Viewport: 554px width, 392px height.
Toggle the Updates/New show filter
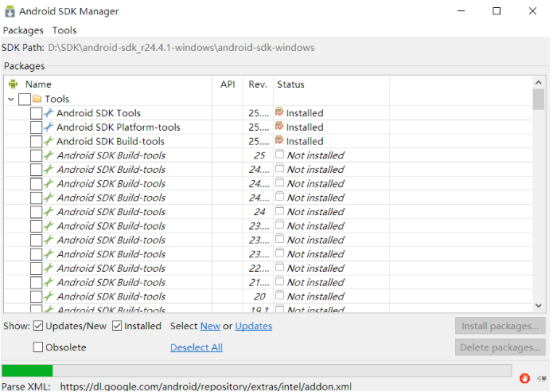tap(38, 326)
